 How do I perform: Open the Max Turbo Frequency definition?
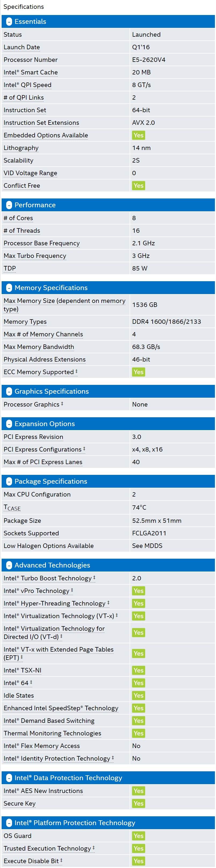pyautogui.click(x=35, y=256)
